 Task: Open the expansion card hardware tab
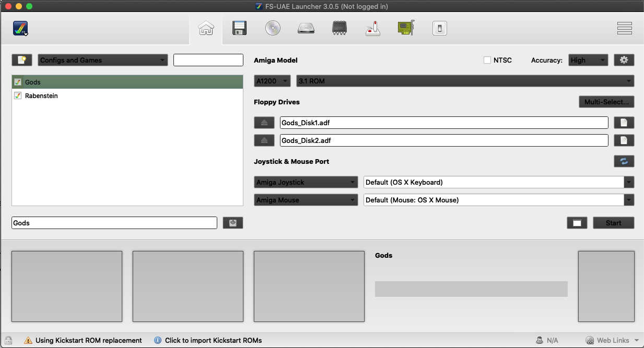406,28
